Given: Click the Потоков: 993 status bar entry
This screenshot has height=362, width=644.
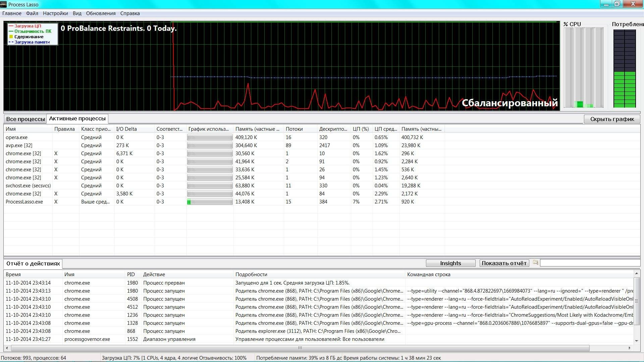Looking at the screenshot, I should 34,358.
